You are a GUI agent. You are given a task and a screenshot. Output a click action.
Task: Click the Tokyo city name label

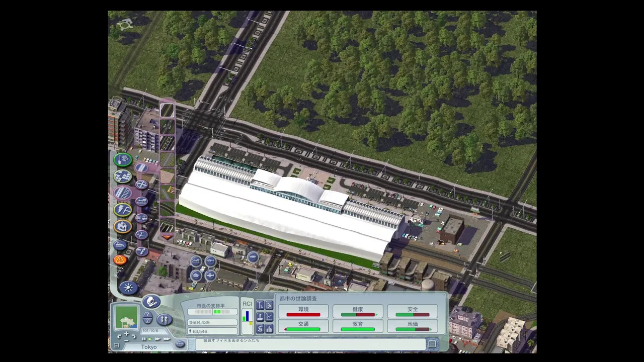click(148, 347)
